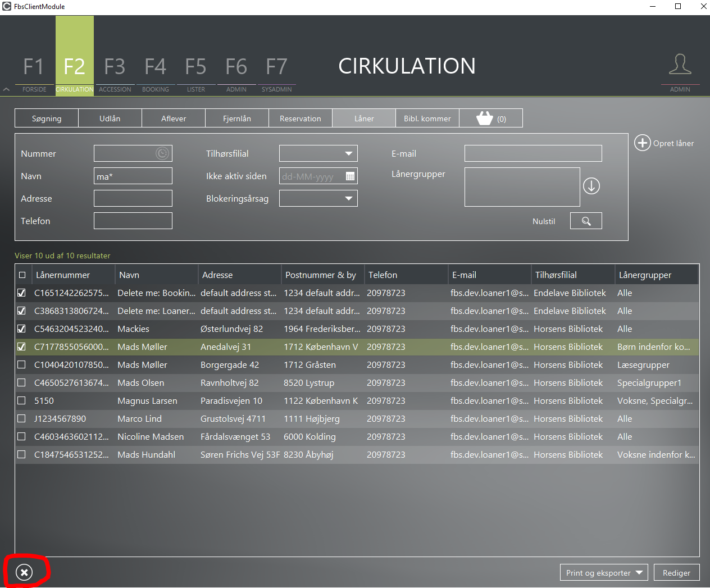Check the Mads Hundahl row checkbox

21,454
